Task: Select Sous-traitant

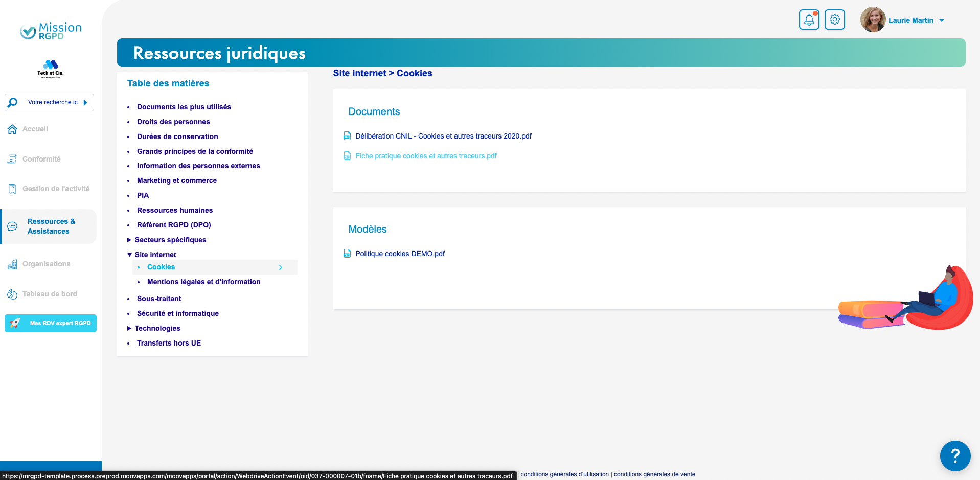Action: click(159, 299)
